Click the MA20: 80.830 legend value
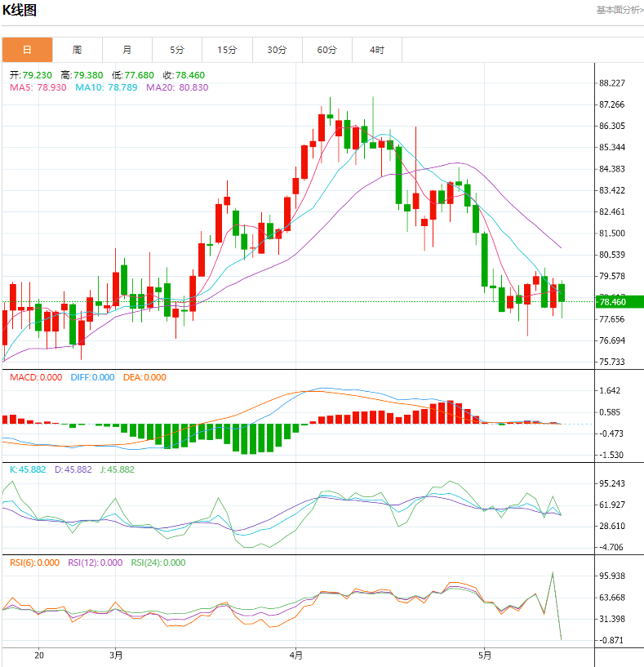This screenshot has width=644, height=667. [177, 87]
